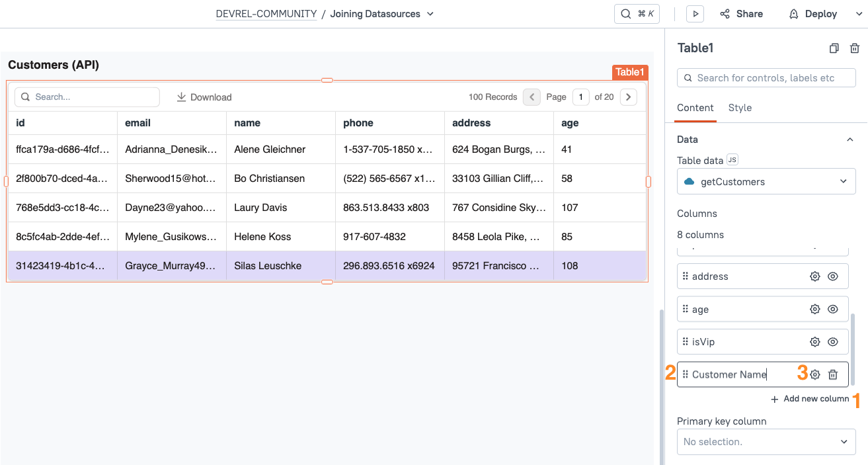Open the getCustomers data source dropdown
The height and width of the screenshot is (465, 868).
point(766,181)
